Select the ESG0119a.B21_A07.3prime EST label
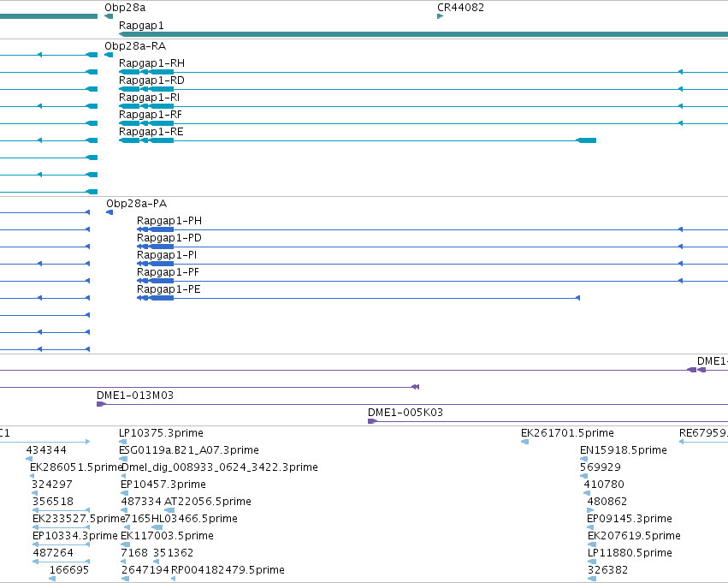Screen dimensions: 728x583 pyautogui.click(x=189, y=450)
